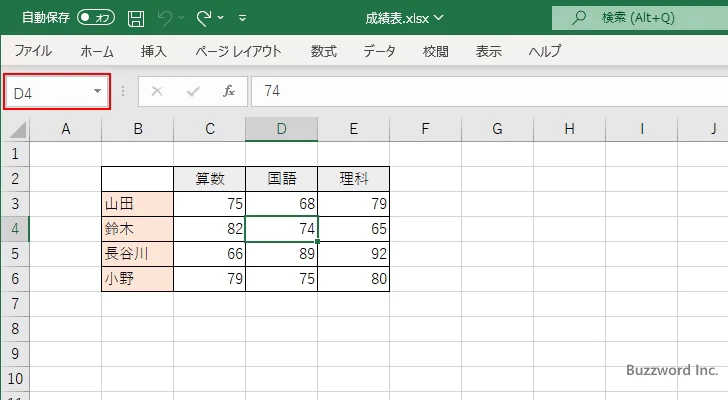Select row 5 header
Screen dimensions: 728x400
click(x=15, y=254)
